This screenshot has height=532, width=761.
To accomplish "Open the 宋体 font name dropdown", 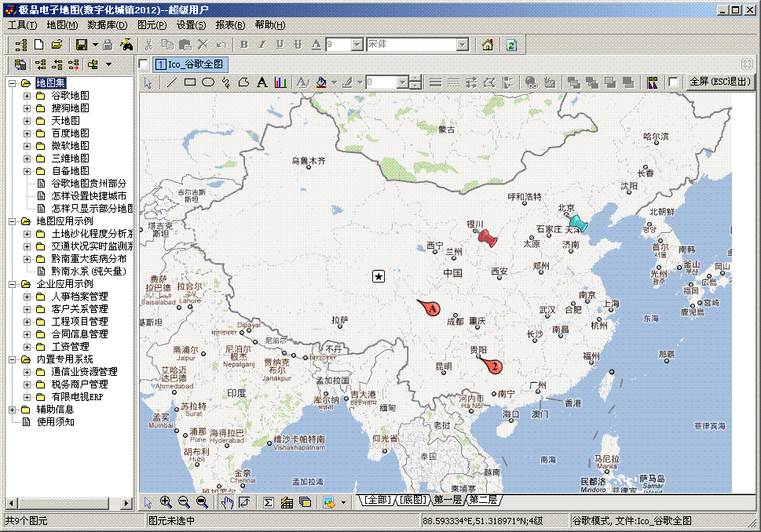I will pyautogui.click(x=463, y=45).
